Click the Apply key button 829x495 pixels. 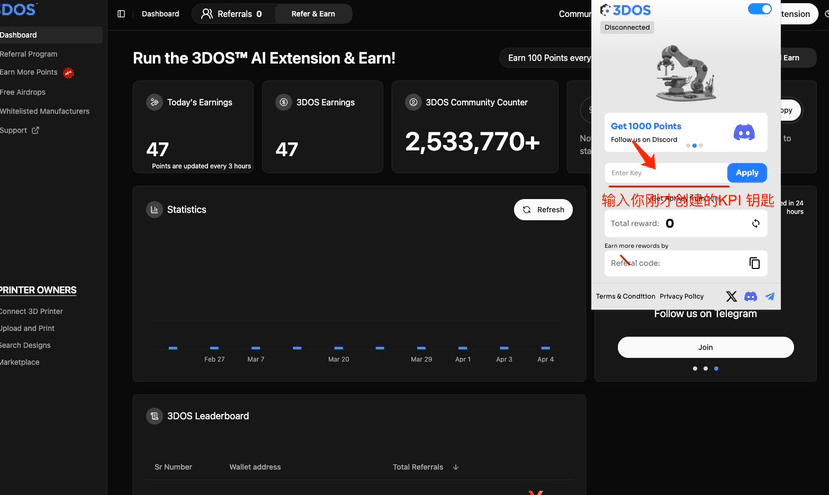(747, 172)
